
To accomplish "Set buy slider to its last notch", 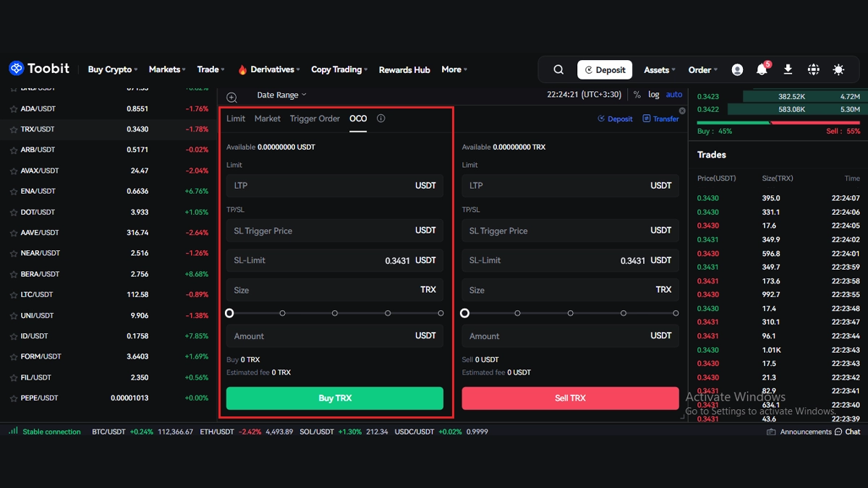I will [x=441, y=313].
